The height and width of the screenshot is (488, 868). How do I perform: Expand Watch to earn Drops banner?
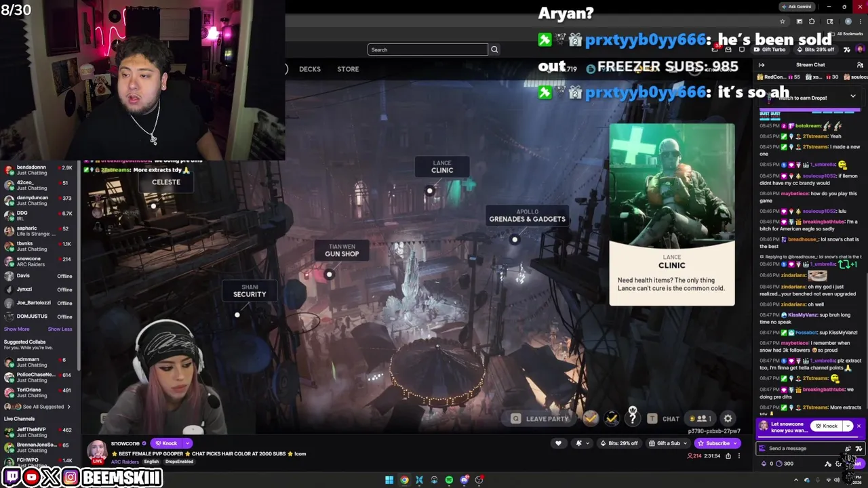coord(852,97)
